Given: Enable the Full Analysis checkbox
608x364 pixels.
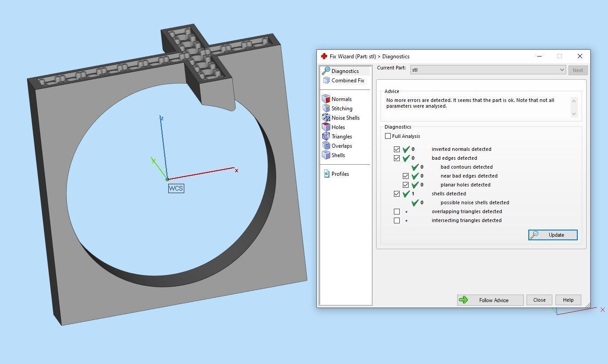Looking at the screenshot, I should [388, 136].
